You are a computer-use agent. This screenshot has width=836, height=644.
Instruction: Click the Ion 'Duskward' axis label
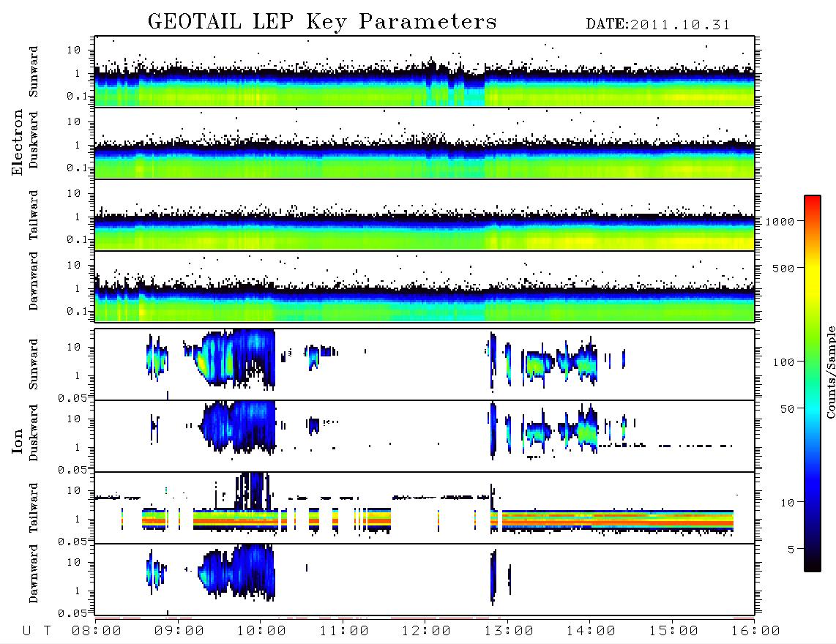coord(34,433)
